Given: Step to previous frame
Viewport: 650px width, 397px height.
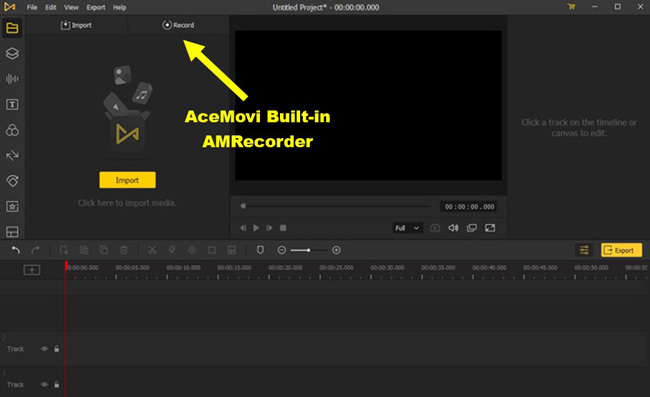Looking at the screenshot, I should pos(243,228).
